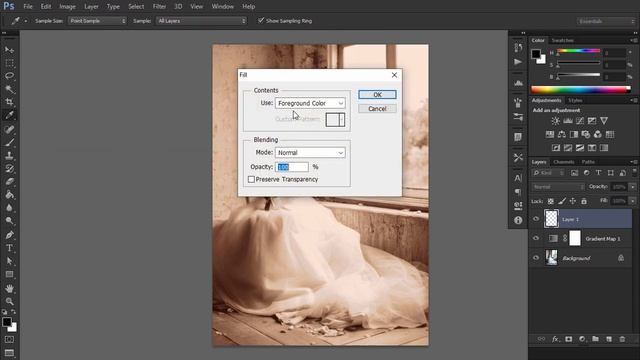Screen dimensions: 640x360
Task: Select the Eyedropper tool in toolbox
Action: point(9,115)
